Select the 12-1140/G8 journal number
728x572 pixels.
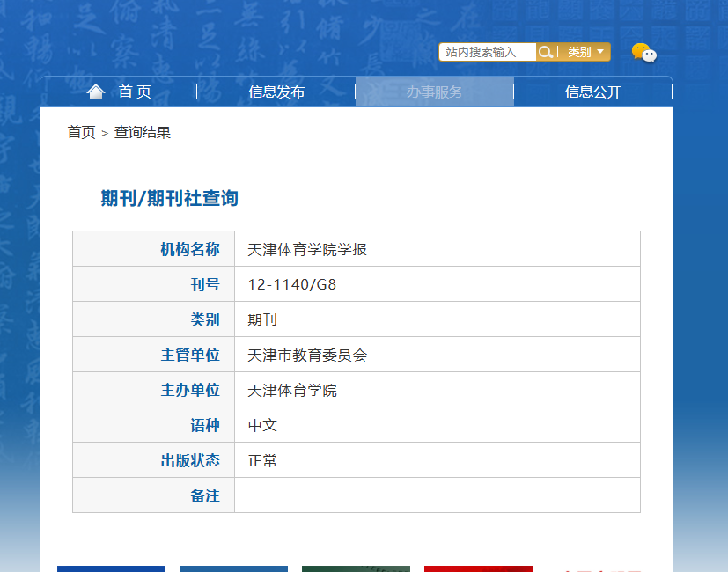(x=292, y=284)
